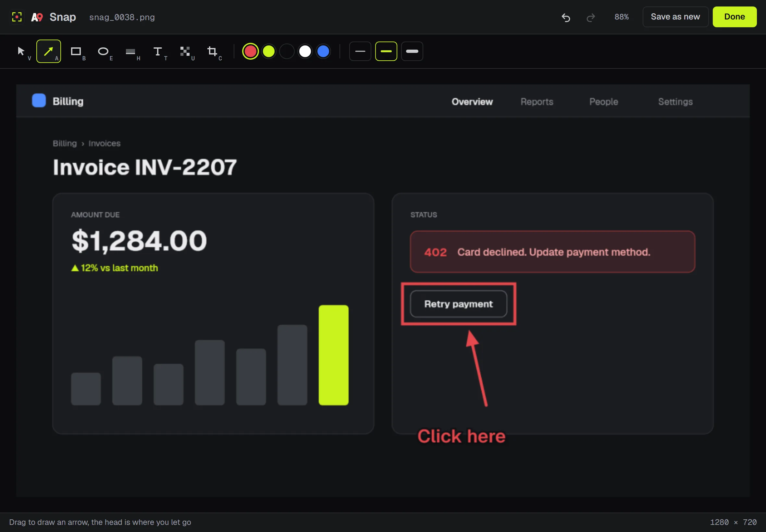Pick the white color swatch
The width and height of the screenshot is (766, 532).
click(x=305, y=51)
